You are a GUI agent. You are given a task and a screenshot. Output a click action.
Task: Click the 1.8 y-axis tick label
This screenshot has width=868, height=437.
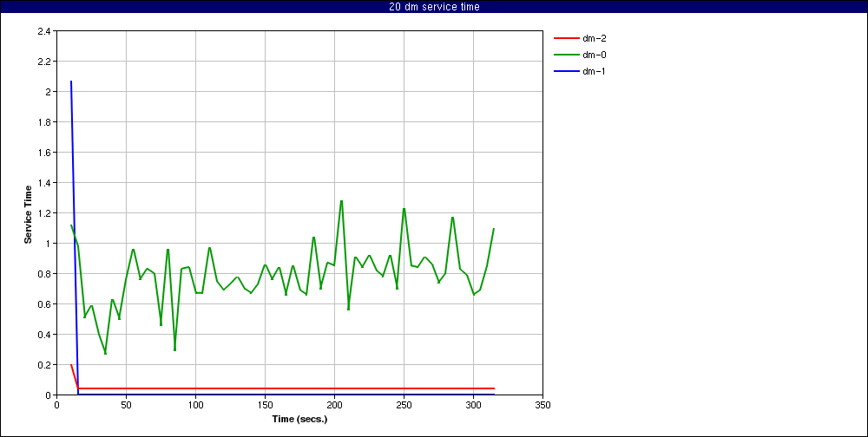(x=43, y=122)
